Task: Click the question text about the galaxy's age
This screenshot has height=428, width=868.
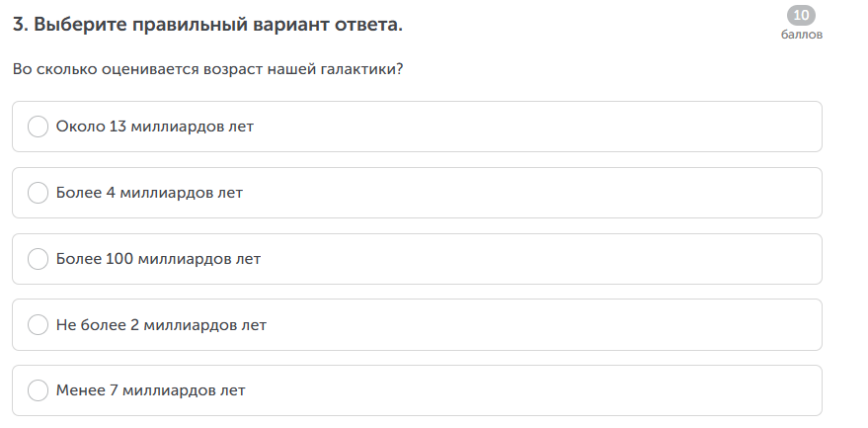Action: point(207,71)
